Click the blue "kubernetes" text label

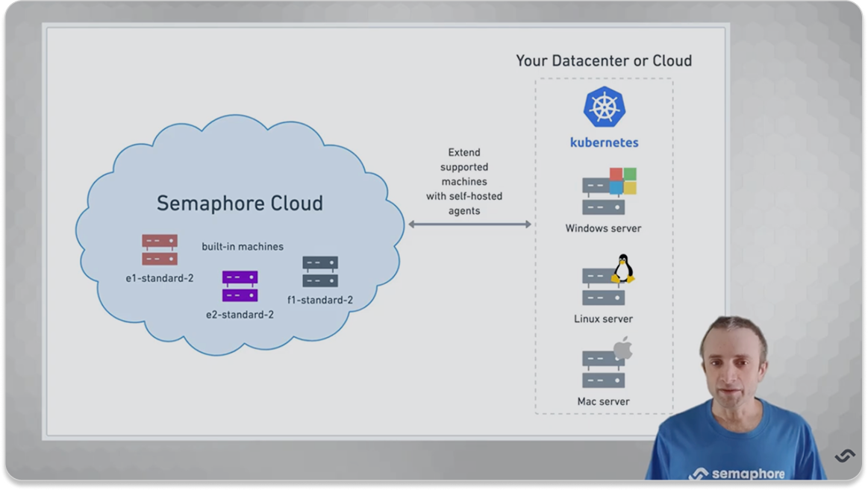tap(604, 142)
